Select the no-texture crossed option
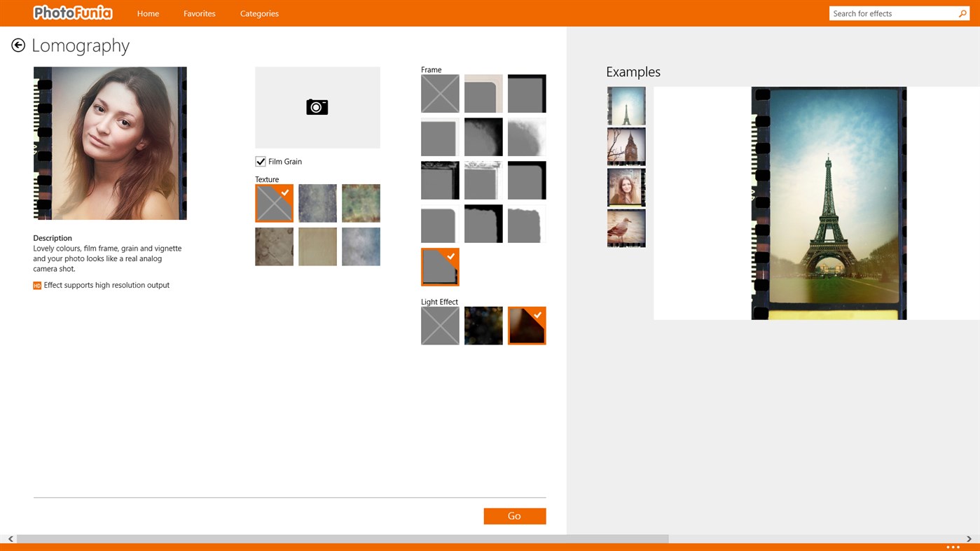Viewport: 980px width, 551px height. click(x=274, y=203)
